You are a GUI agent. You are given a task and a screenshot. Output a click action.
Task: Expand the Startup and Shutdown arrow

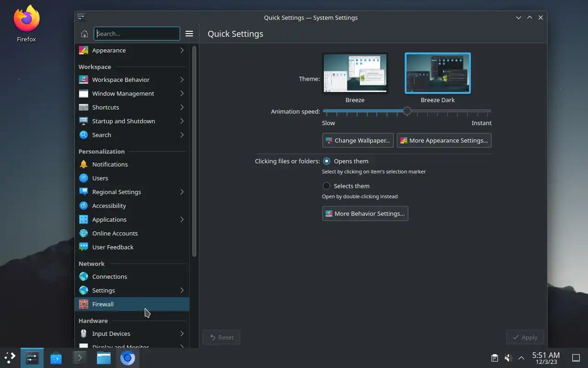(182, 121)
